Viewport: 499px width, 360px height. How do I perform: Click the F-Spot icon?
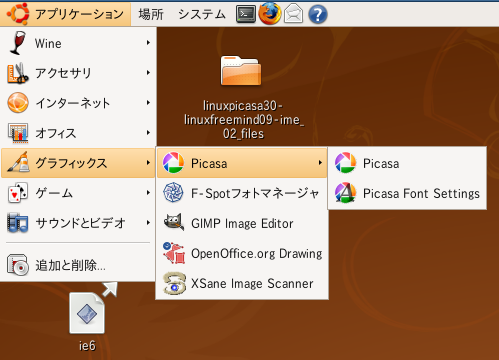pyautogui.click(x=173, y=193)
